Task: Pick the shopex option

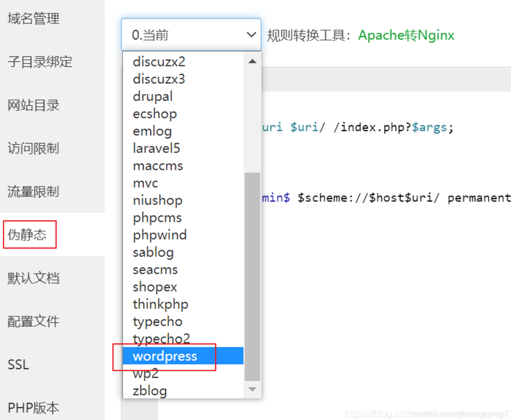Action: (x=183, y=287)
